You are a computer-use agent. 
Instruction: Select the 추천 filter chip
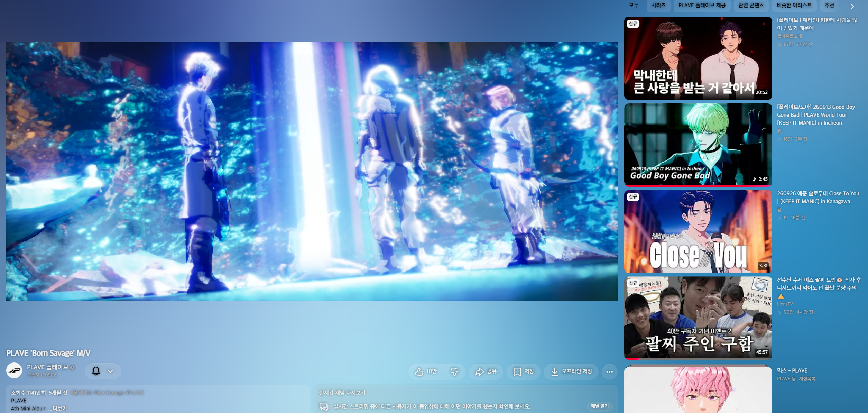(x=829, y=5)
